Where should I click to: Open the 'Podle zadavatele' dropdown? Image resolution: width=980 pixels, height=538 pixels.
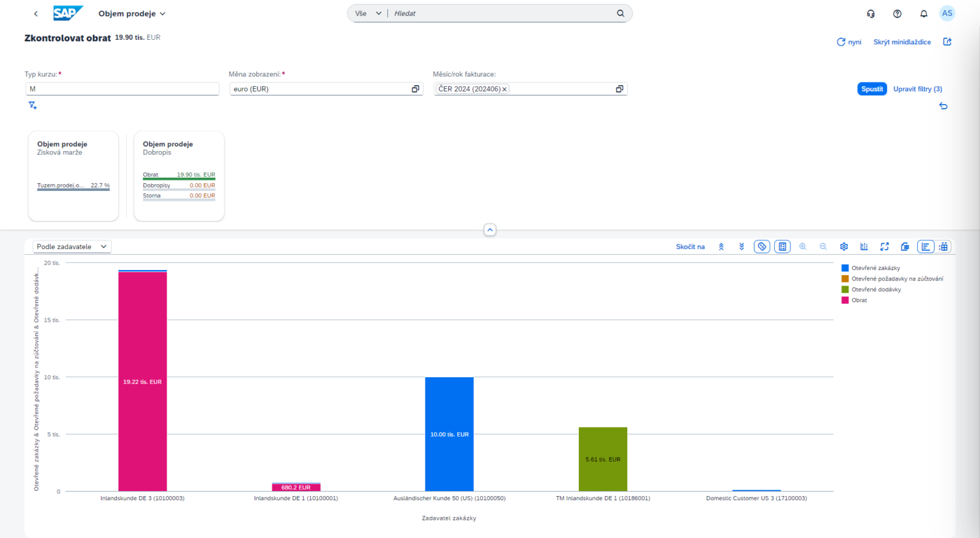pyautogui.click(x=72, y=246)
